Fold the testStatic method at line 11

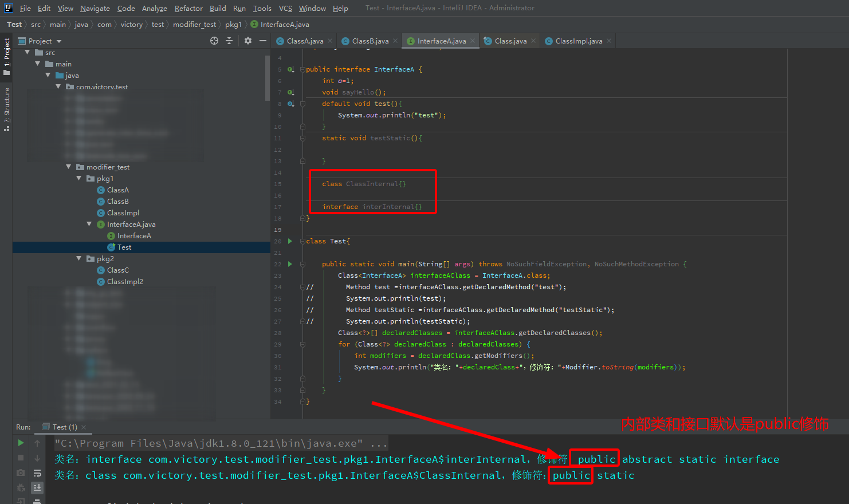(302, 138)
